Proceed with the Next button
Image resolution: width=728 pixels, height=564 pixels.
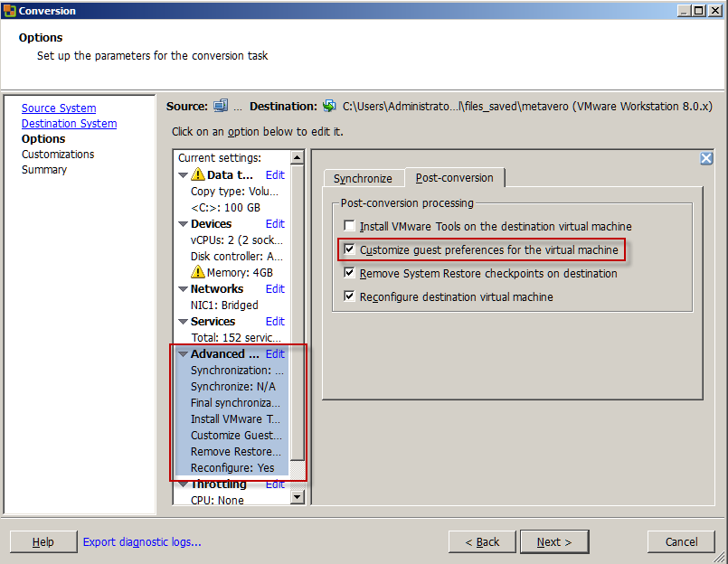click(x=554, y=541)
